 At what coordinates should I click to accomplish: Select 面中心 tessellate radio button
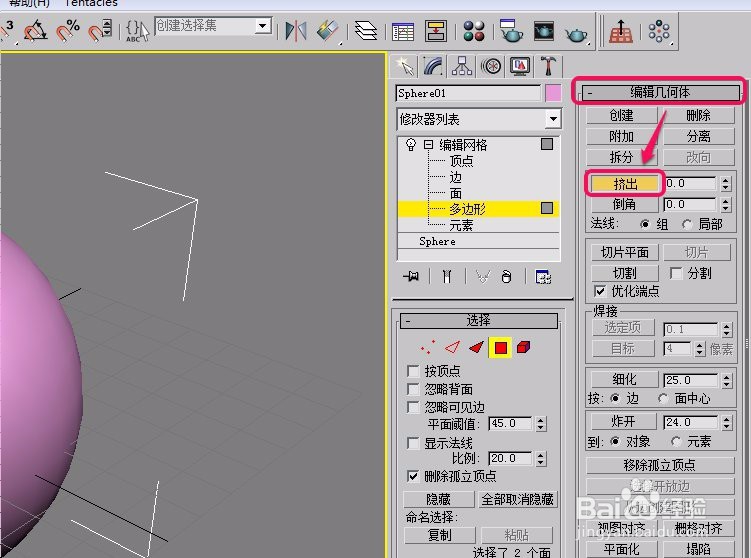tap(663, 399)
